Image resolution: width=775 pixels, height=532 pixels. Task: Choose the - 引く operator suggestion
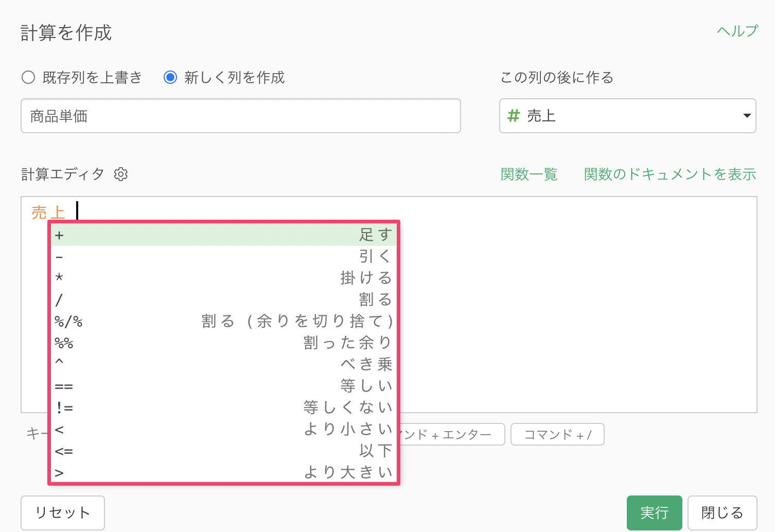coord(224,256)
